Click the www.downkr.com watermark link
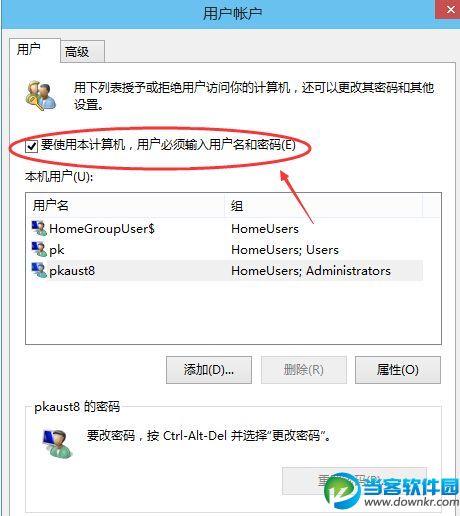This screenshot has width=460, height=516. [411, 501]
